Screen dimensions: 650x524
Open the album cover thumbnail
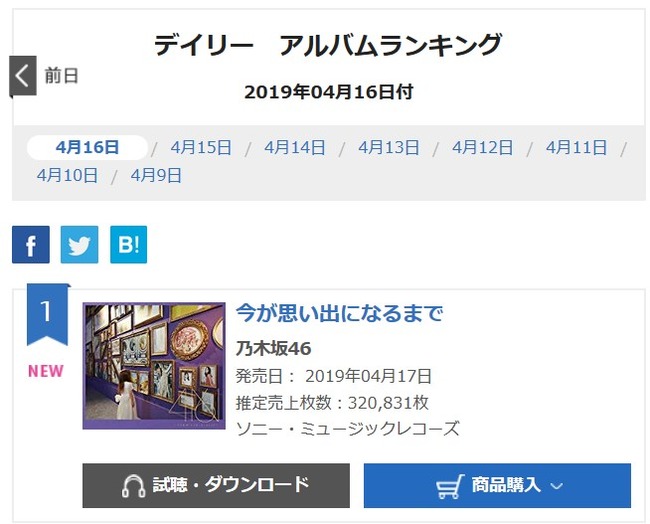(x=154, y=366)
